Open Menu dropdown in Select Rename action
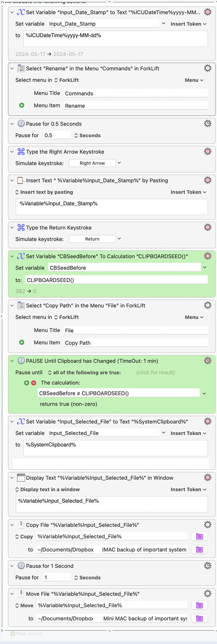The height and width of the screenshot is (644, 217). [194, 80]
